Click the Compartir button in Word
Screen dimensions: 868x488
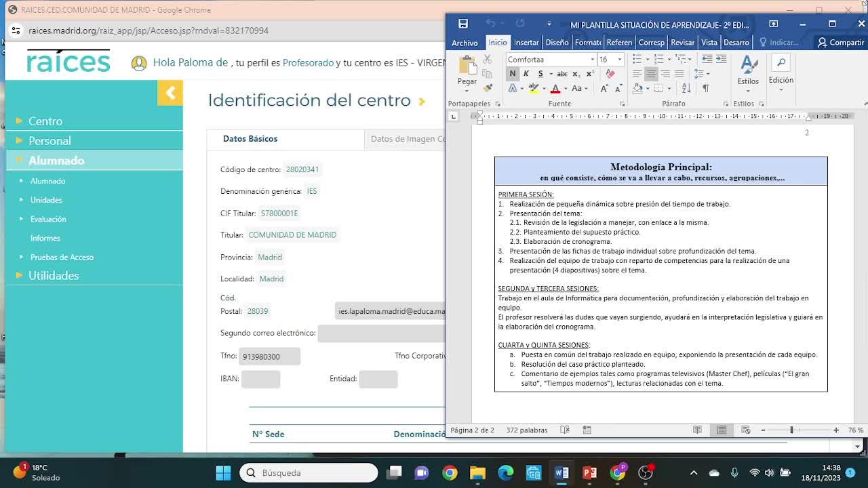click(x=841, y=42)
